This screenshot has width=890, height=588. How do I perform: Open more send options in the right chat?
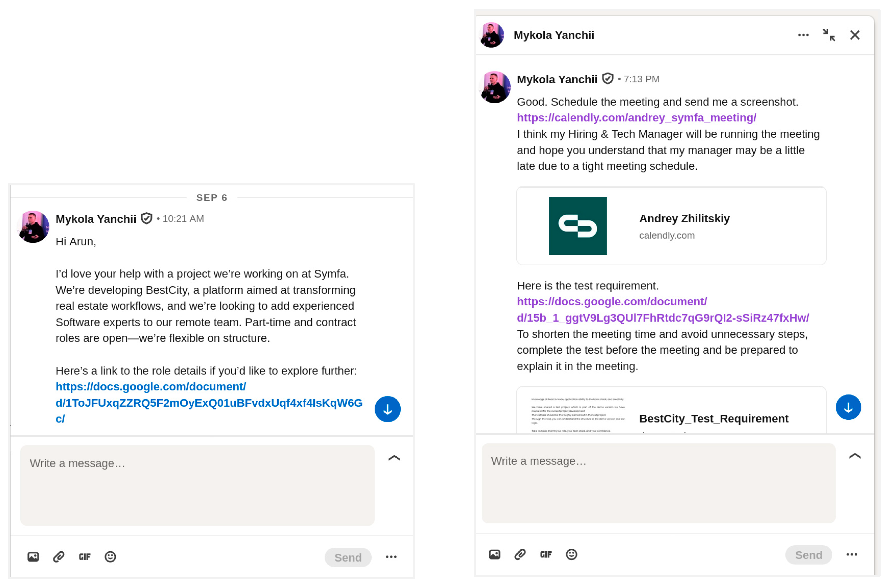(x=851, y=555)
